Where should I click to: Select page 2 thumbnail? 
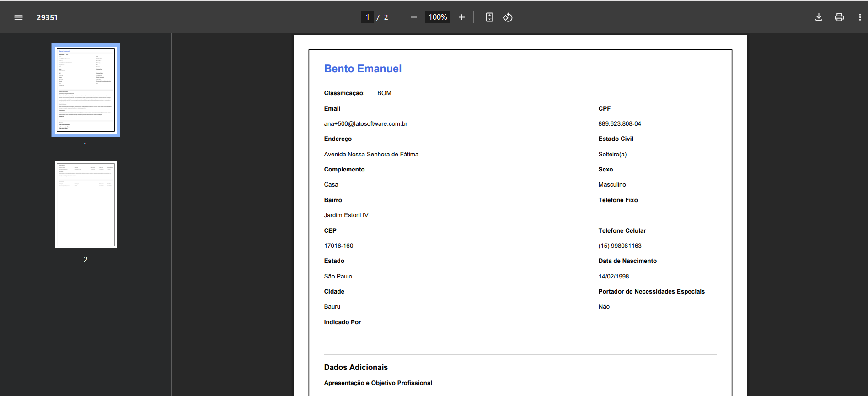[86, 205]
